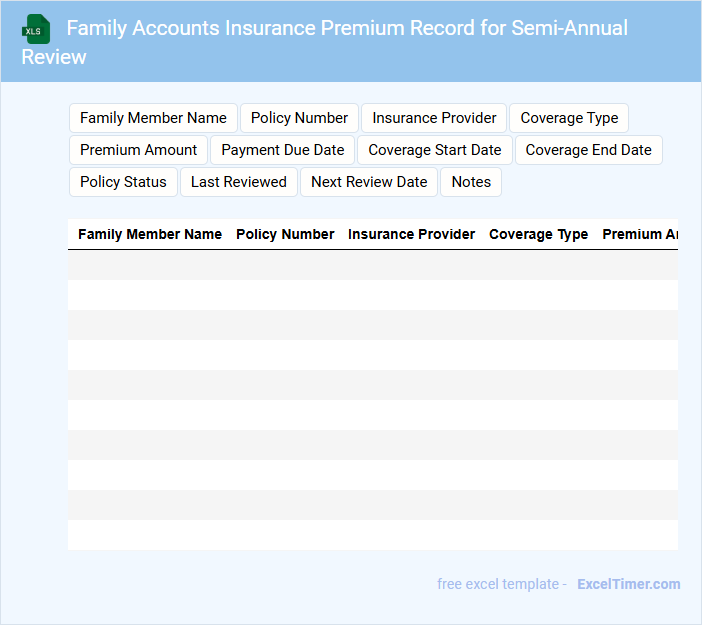Select the Payment Due Date tag
The width and height of the screenshot is (702, 625).
(x=282, y=150)
